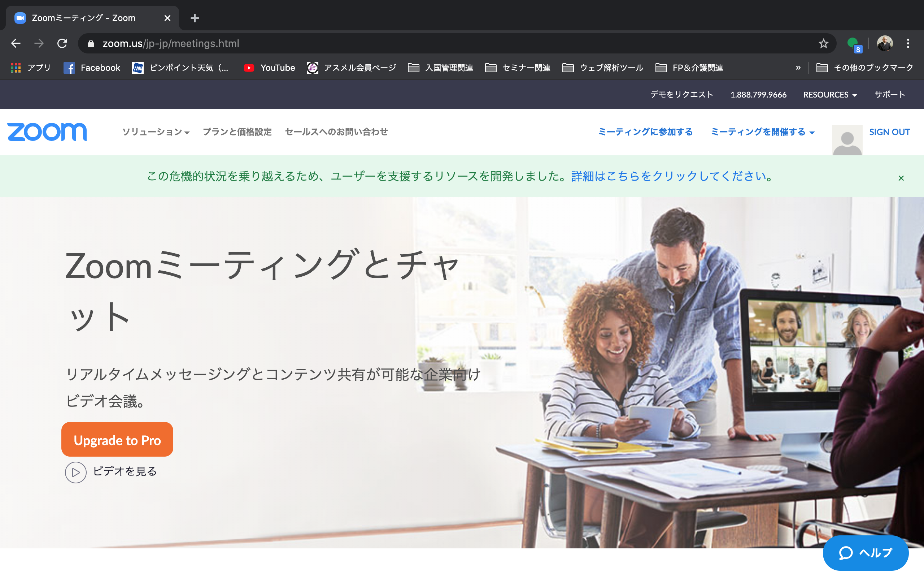Open Chrome's three-dot menu
This screenshot has width=924, height=578.
(x=908, y=43)
